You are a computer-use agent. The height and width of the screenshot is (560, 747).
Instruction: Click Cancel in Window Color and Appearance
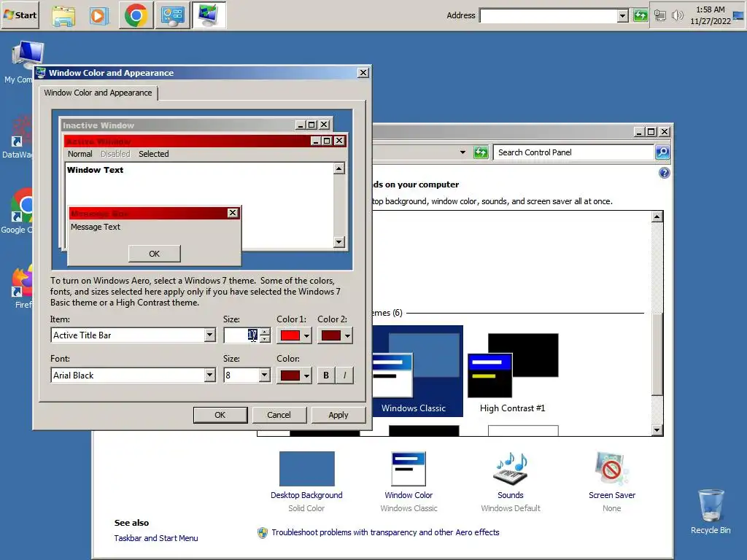279,415
